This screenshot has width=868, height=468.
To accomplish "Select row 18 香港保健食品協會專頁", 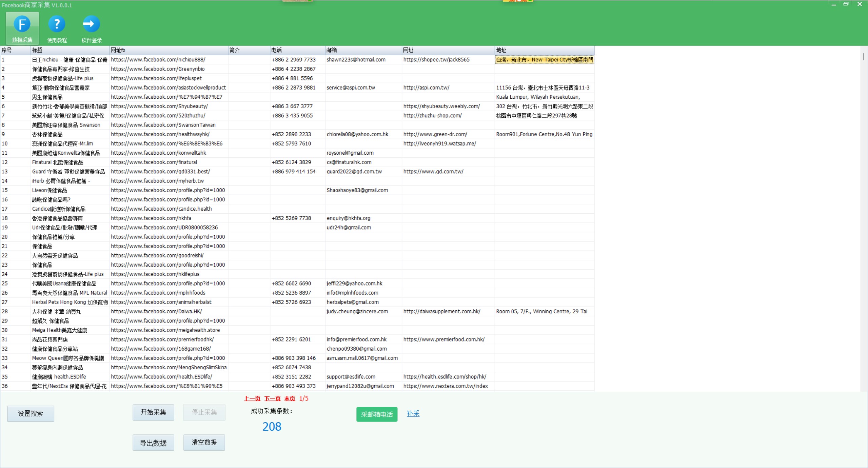I will tap(297, 218).
